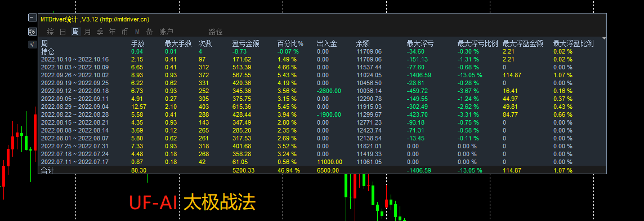Click the 周 column header

click(x=44, y=43)
